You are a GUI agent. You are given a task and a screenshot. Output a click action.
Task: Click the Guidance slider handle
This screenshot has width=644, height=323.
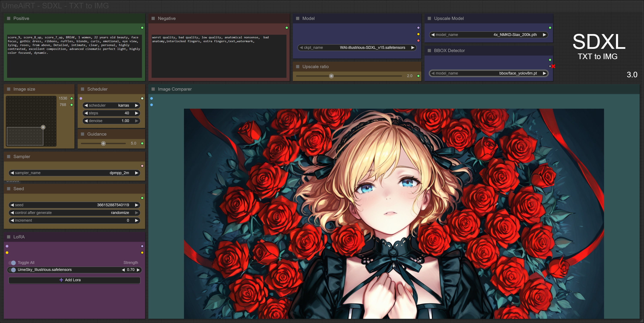point(103,143)
